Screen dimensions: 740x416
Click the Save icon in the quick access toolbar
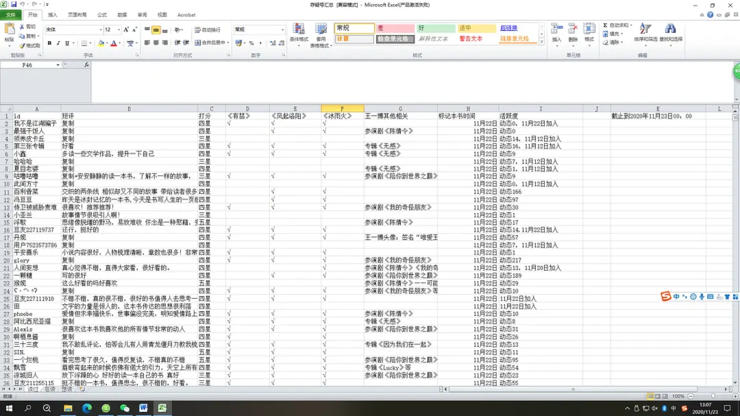(14, 4)
